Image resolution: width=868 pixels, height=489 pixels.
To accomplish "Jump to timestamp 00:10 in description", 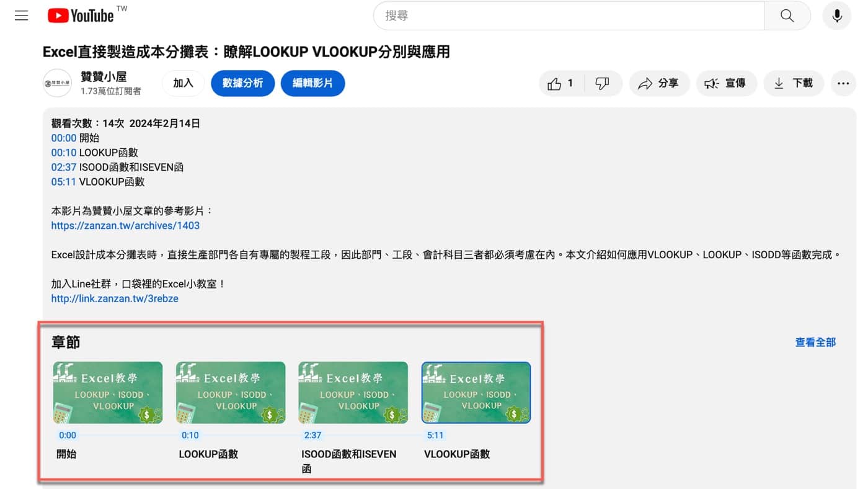I will point(64,153).
